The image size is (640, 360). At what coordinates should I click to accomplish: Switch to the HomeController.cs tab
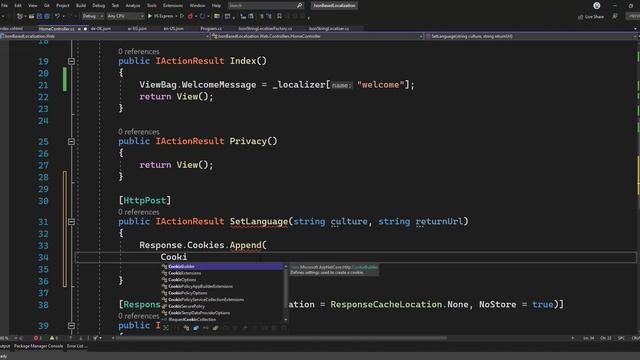[x=57, y=29]
